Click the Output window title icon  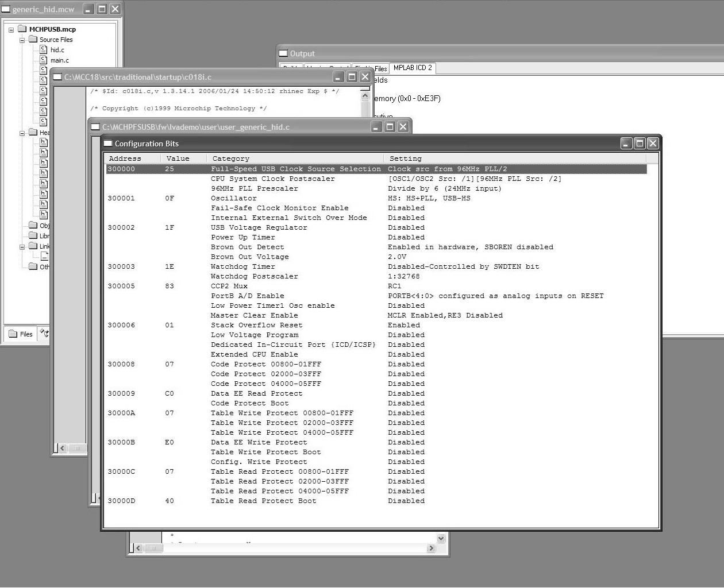coord(283,53)
